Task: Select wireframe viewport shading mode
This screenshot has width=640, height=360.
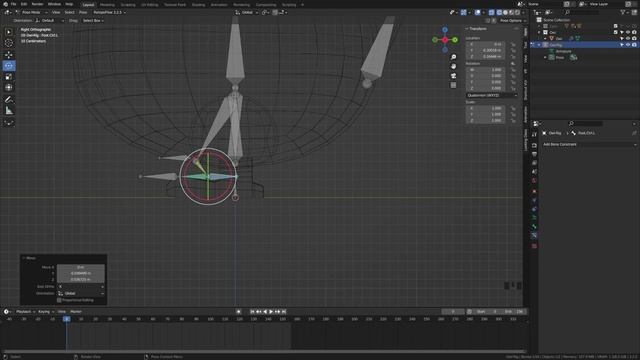Action: point(499,13)
